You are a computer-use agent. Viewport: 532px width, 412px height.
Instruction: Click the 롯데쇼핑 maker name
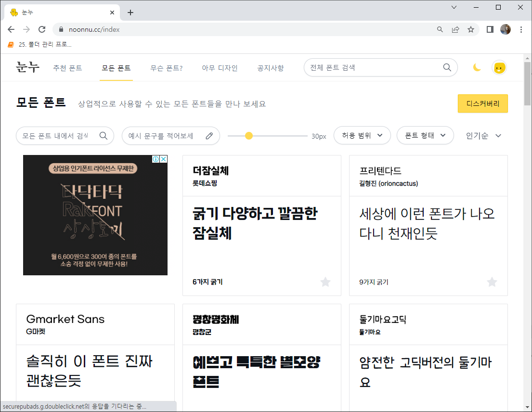click(x=205, y=183)
